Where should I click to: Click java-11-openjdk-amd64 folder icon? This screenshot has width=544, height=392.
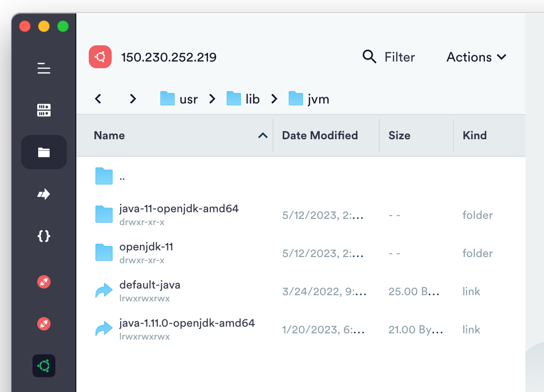coord(104,214)
